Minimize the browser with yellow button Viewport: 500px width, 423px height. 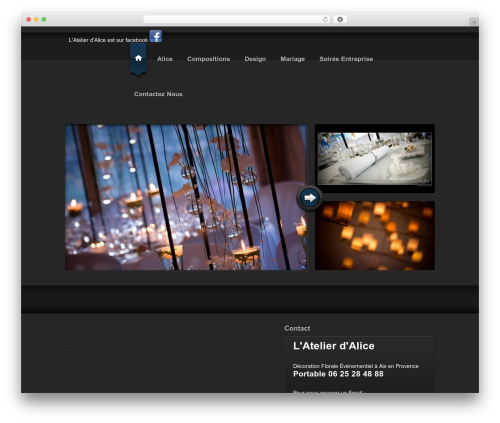click(36, 20)
